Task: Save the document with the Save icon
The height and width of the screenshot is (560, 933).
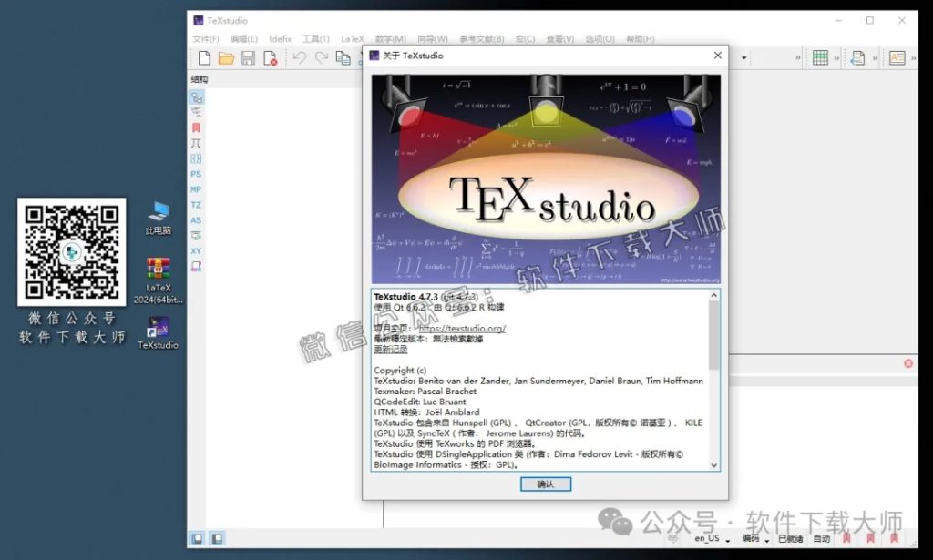Action: (x=248, y=56)
